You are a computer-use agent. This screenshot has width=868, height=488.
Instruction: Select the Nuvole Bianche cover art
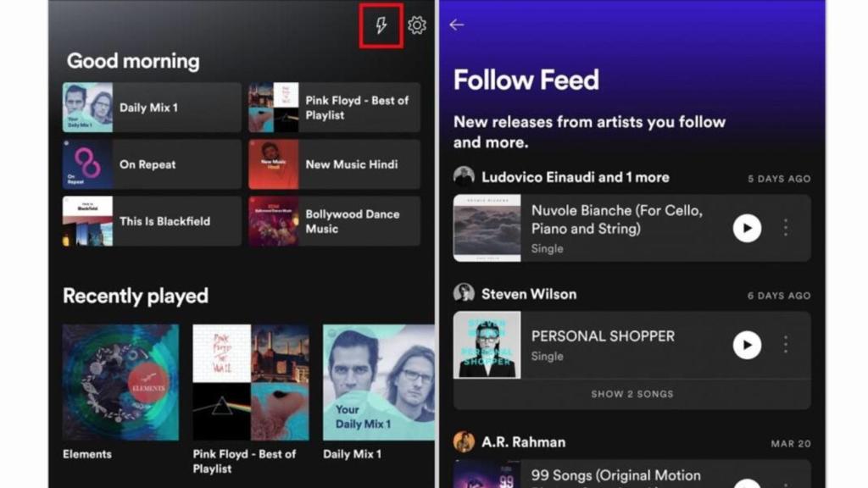(487, 228)
